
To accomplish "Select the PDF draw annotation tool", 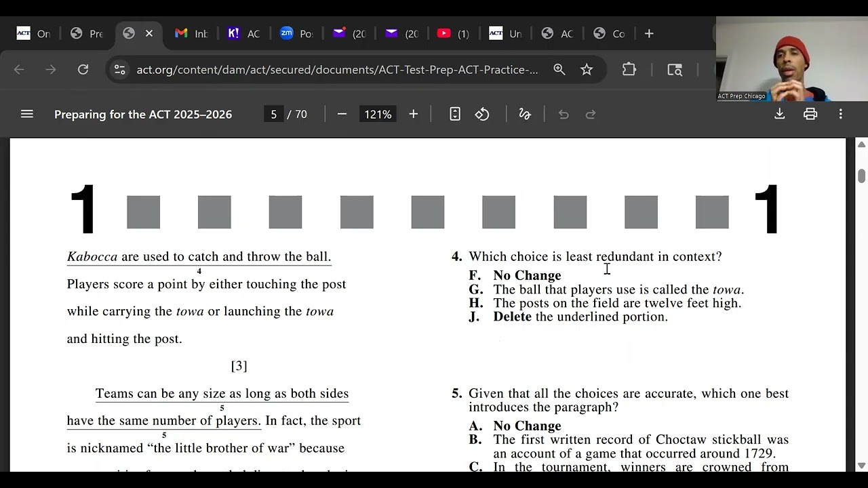I will click(x=525, y=114).
